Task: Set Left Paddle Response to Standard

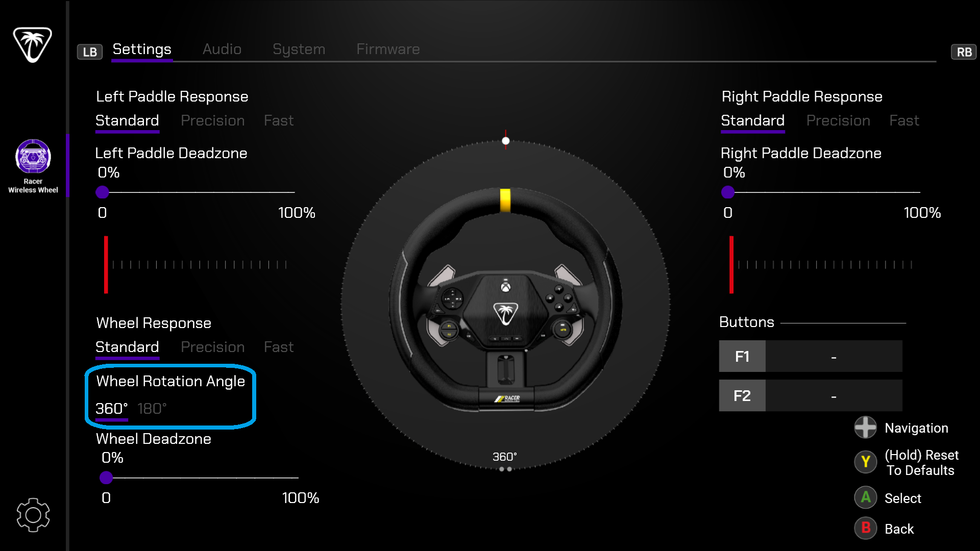Action: click(127, 120)
